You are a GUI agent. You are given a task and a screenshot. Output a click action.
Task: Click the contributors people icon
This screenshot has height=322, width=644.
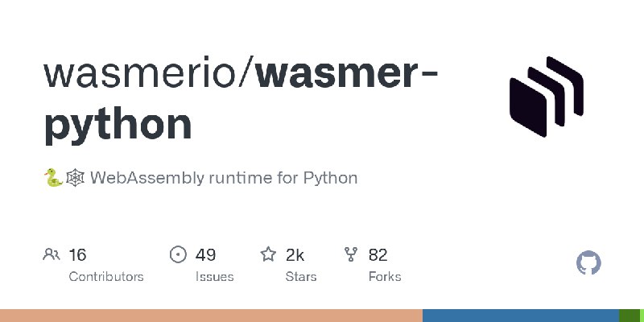tap(52, 254)
